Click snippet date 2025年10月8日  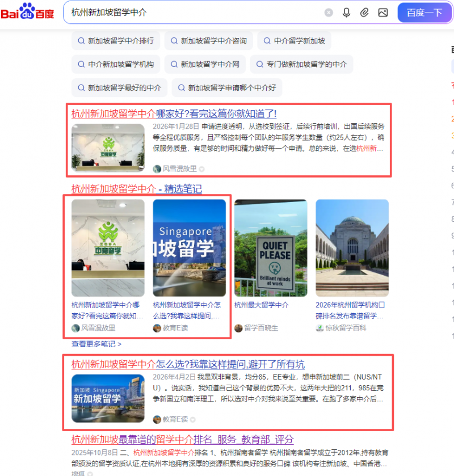95,453
